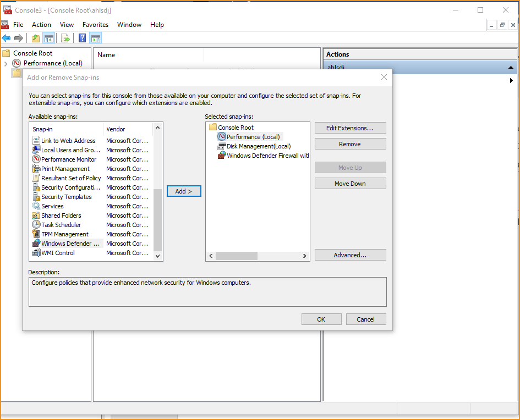This screenshot has height=420, width=520.
Task: Click the Forward arrow toolbar icon
Action: click(x=19, y=38)
